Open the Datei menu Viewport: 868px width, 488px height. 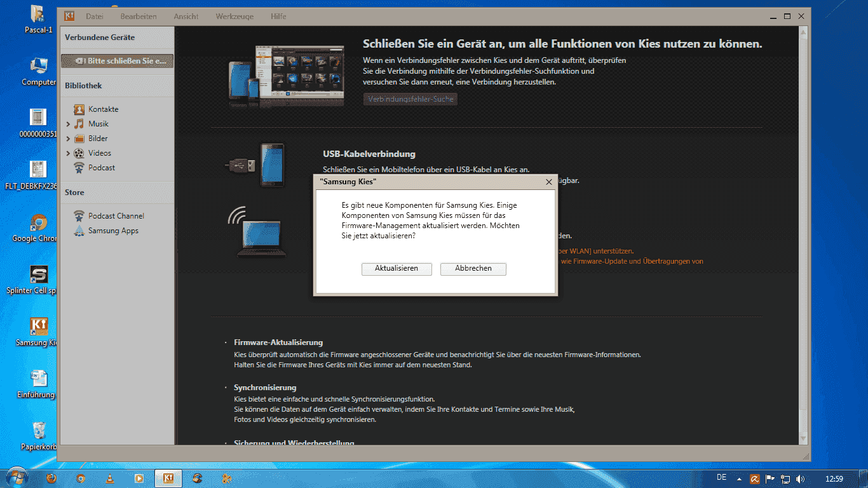95,16
